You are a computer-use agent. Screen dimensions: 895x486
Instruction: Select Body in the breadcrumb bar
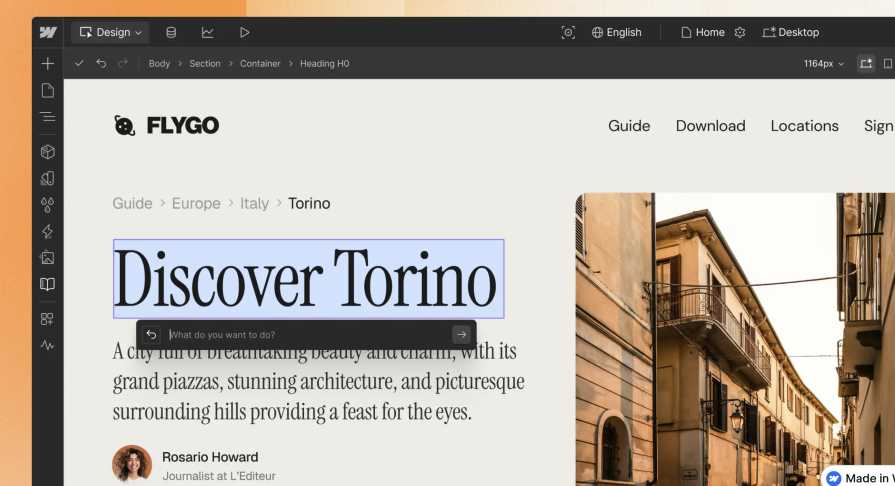click(x=159, y=63)
